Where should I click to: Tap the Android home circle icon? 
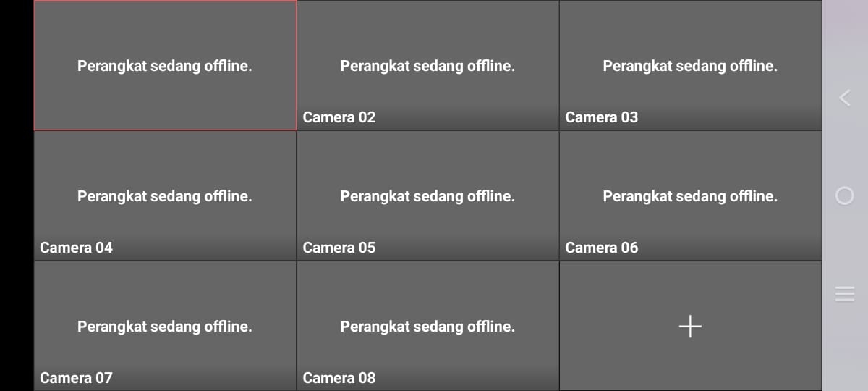tap(844, 195)
